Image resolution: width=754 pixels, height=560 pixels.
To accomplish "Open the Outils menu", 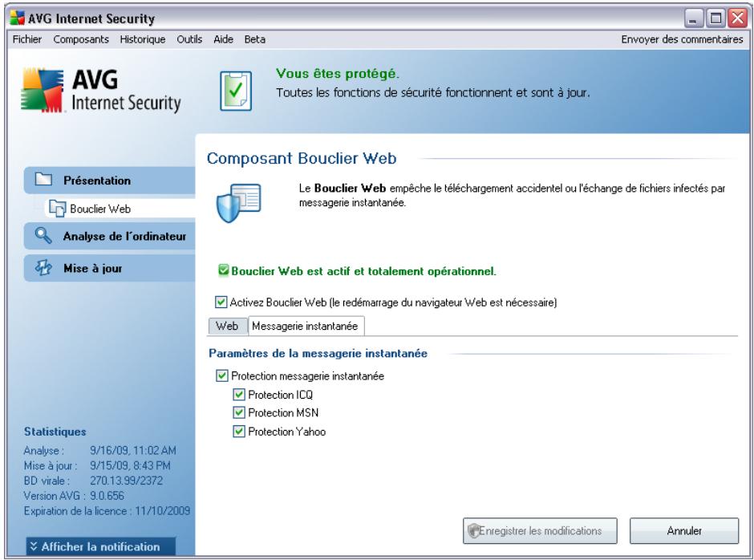I will tap(189, 39).
